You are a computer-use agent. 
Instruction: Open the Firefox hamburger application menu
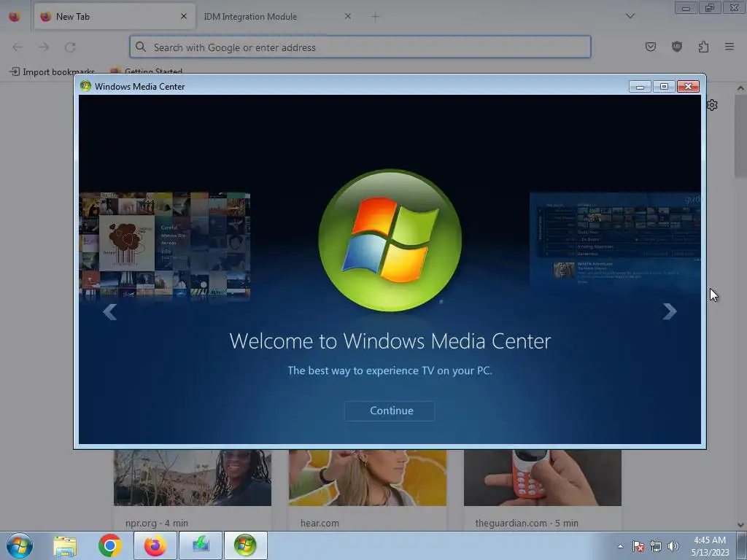[729, 47]
